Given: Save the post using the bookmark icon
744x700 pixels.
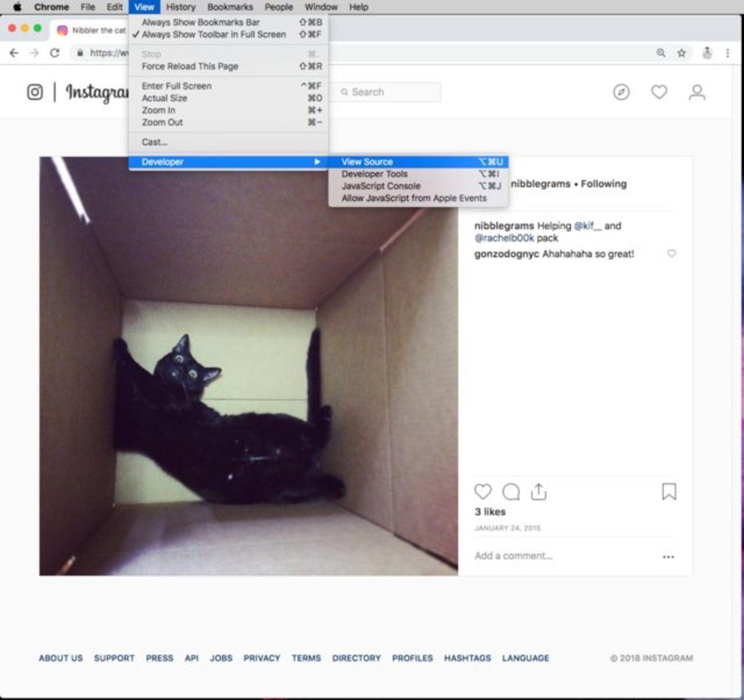Looking at the screenshot, I should 669,491.
